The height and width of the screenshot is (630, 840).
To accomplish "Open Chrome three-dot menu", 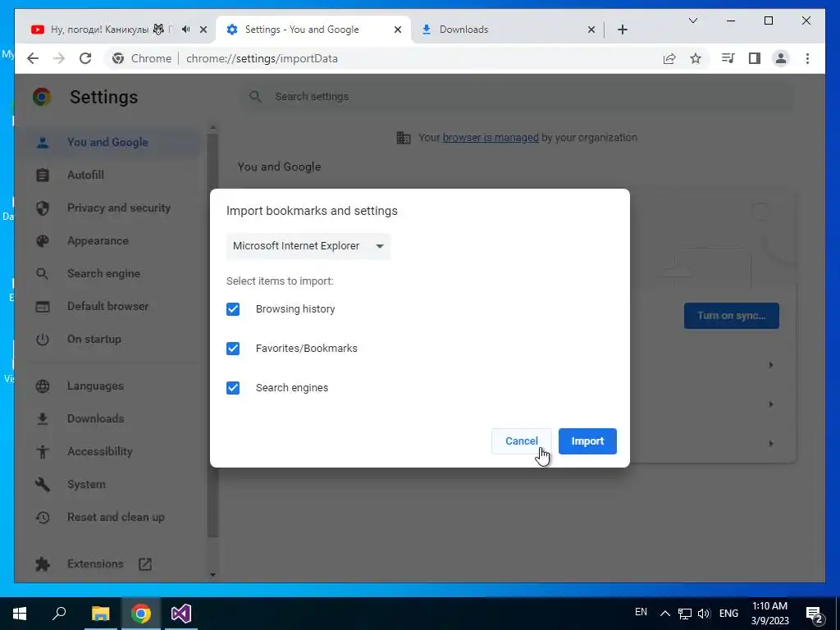I will tap(807, 58).
